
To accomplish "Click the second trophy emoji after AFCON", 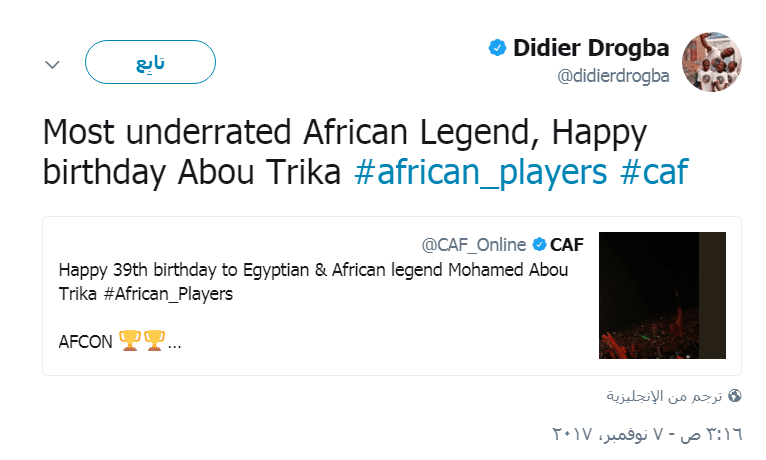I will click(154, 340).
